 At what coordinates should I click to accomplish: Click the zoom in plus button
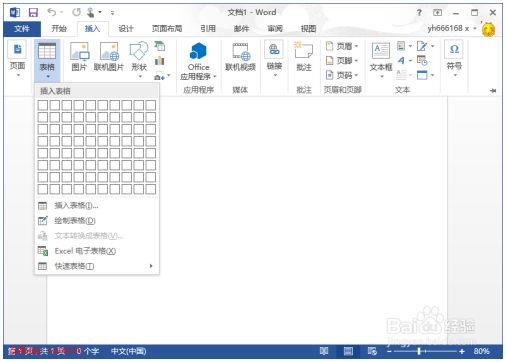tap(462, 351)
